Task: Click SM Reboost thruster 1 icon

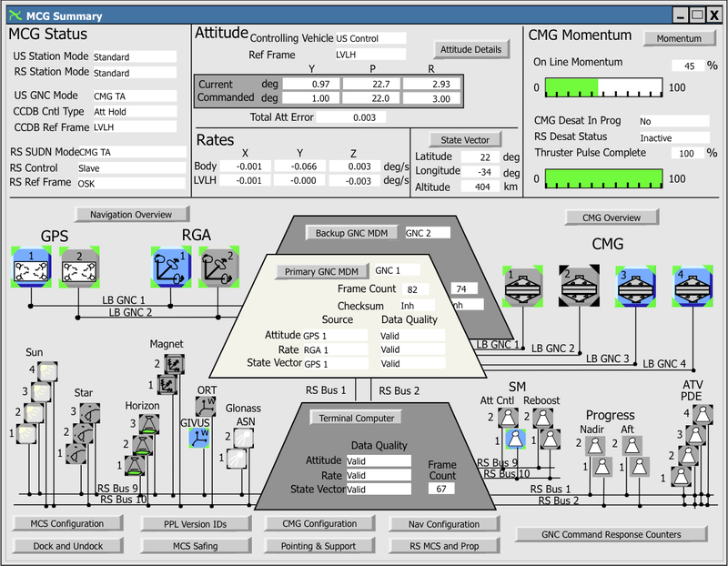Action: (551, 439)
